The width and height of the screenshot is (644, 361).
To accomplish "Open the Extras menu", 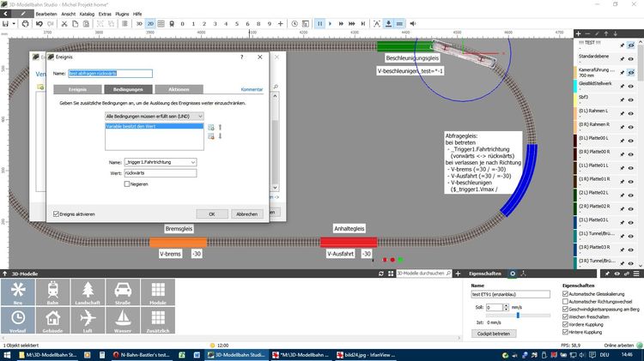I will coord(105,14).
